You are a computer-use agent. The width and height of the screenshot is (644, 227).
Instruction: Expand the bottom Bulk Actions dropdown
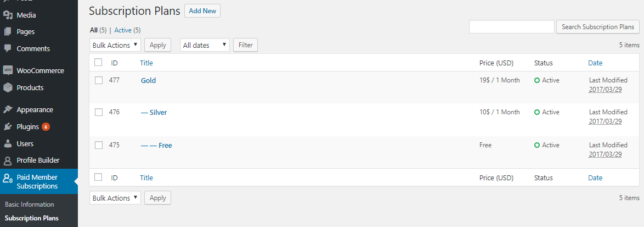click(115, 198)
